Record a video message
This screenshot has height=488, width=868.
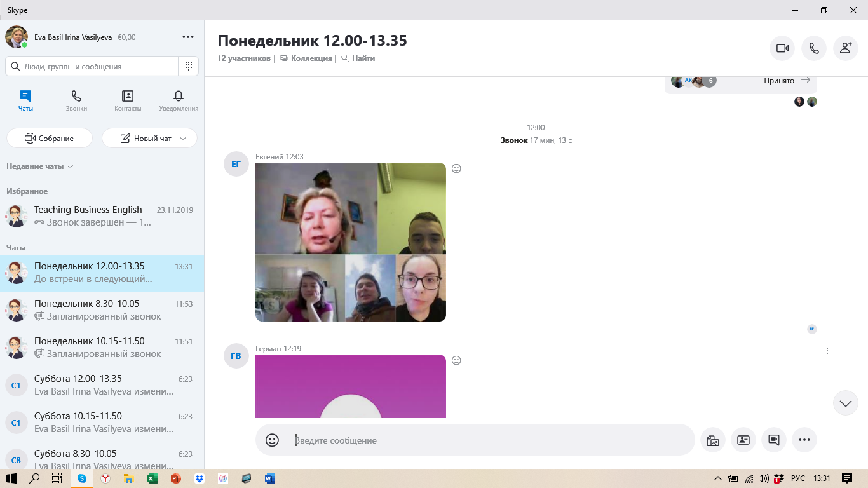[x=773, y=440]
